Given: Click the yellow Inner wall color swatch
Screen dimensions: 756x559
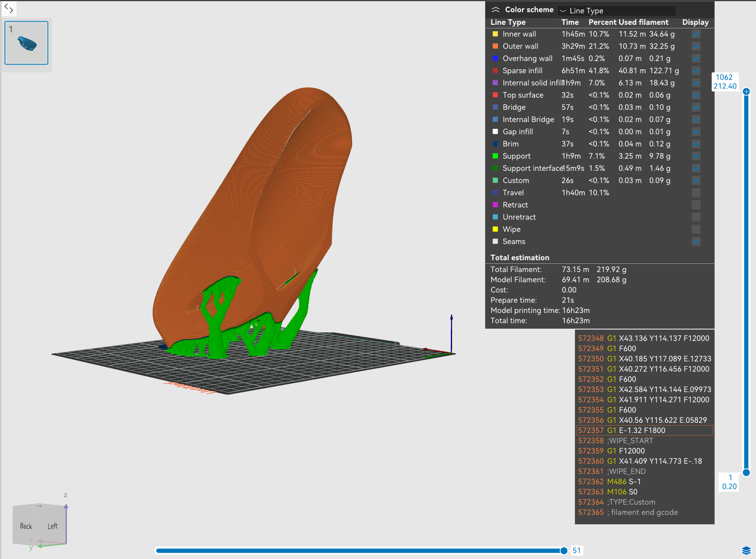Looking at the screenshot, I should (x=495, y=34).
